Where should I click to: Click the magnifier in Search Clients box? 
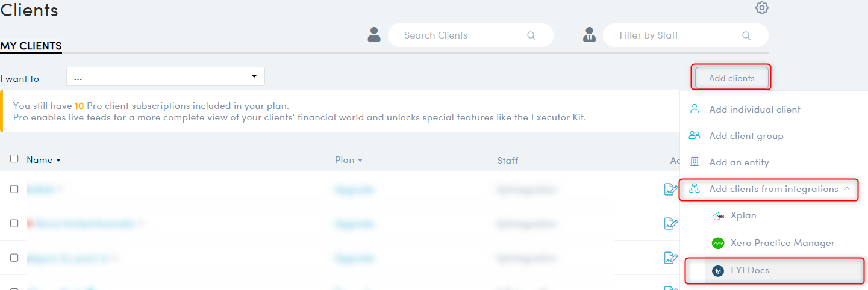tap(531, 35)
